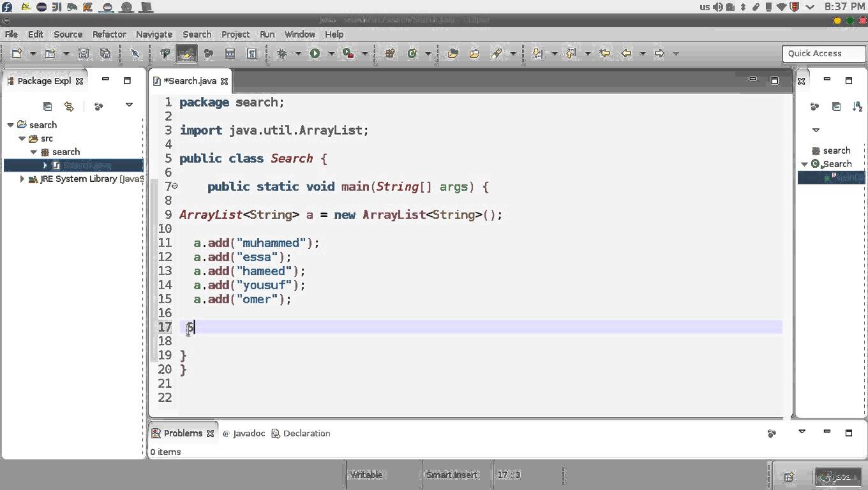Collapse the src folder in Package Explorer
The width and height of the screenshot is (868, 490).
[x=22, y=138]
